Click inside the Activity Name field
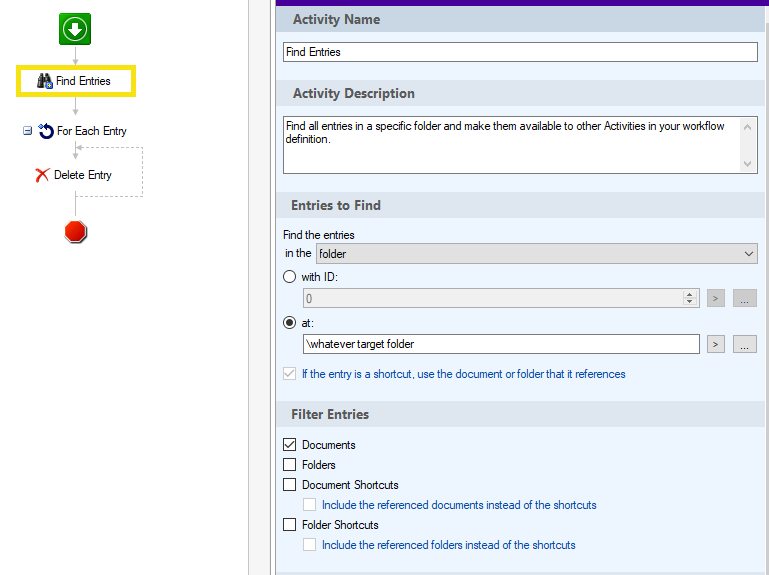Screen dimensions: 769x575 (x=520, y=52)
